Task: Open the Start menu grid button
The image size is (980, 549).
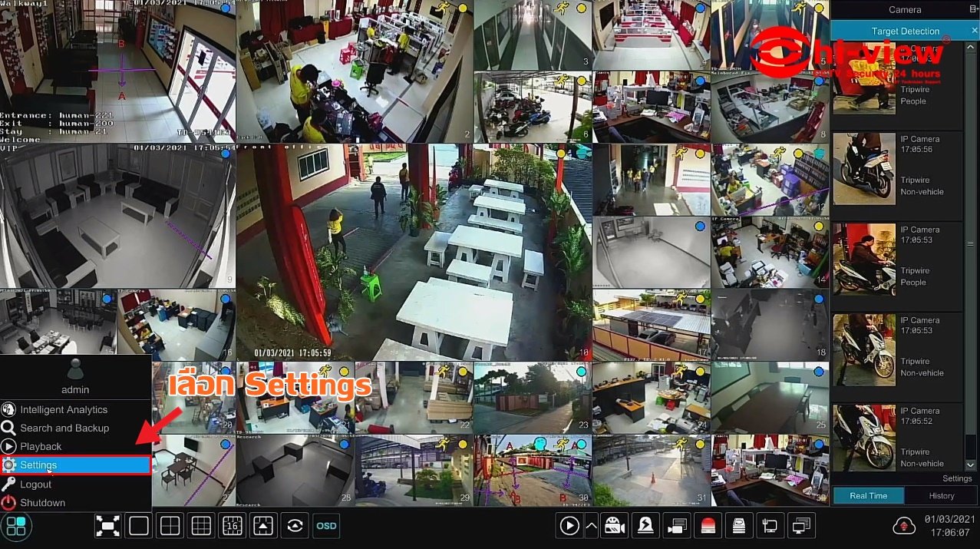Action: [x=16, y=526]
